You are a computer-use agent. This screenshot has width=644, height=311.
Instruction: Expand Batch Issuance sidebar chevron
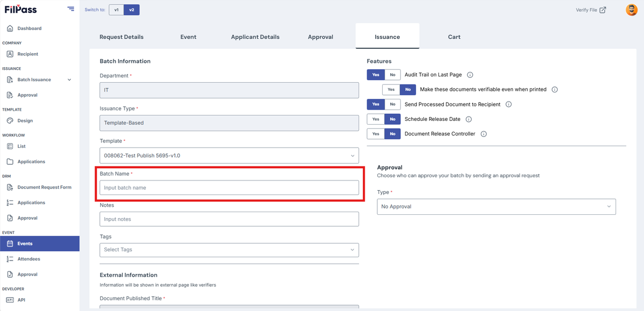[x=69, y=80]
